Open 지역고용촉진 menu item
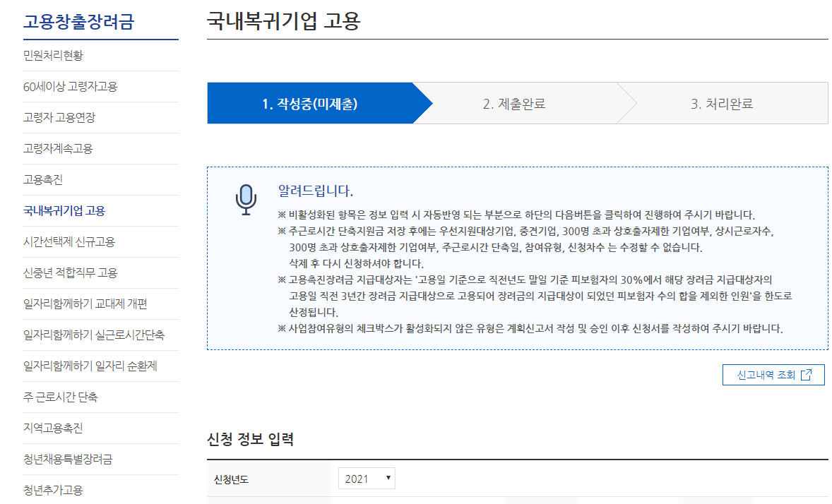This screenshot has width=832, height=504. (53, 428)
